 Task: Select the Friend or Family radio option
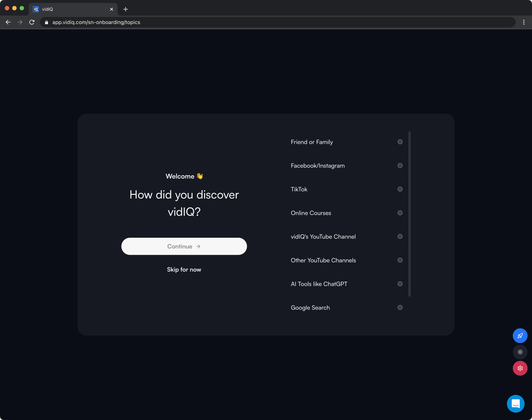[x=400, y=142]
